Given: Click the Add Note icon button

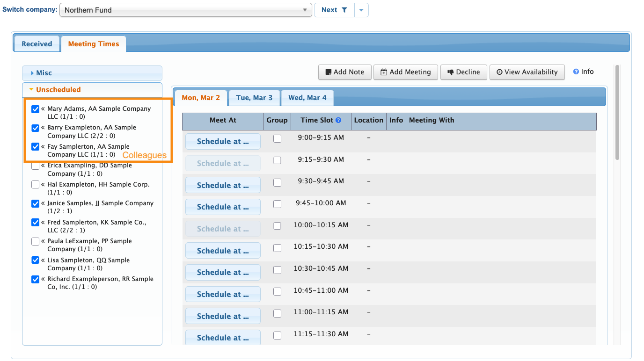Looking at the screenshot, I should pyautogui.click(x=329, y=72).
